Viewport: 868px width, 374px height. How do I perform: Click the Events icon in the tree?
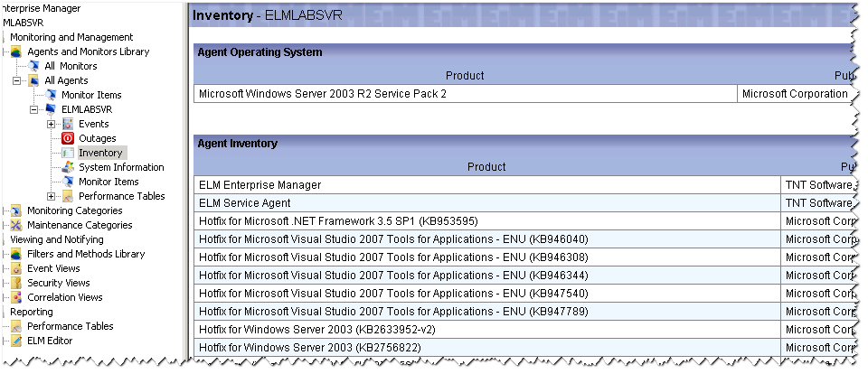pyautogui.click(x=68, y=124)
